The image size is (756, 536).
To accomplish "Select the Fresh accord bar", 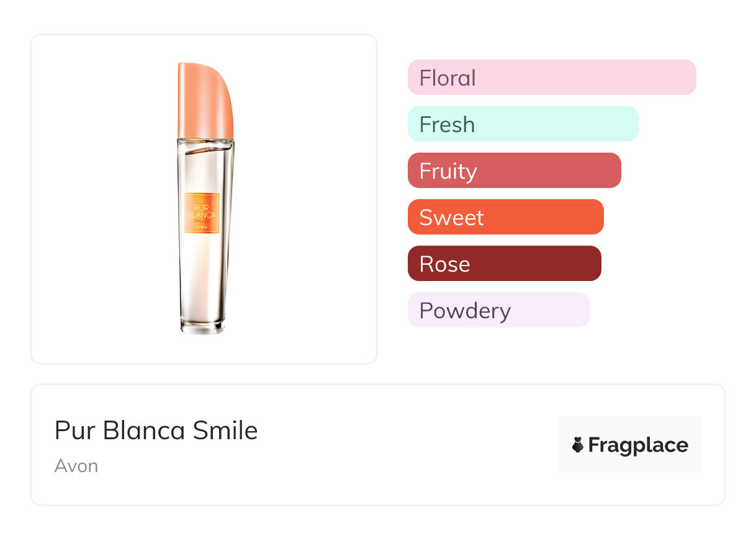I will point(523,124).
